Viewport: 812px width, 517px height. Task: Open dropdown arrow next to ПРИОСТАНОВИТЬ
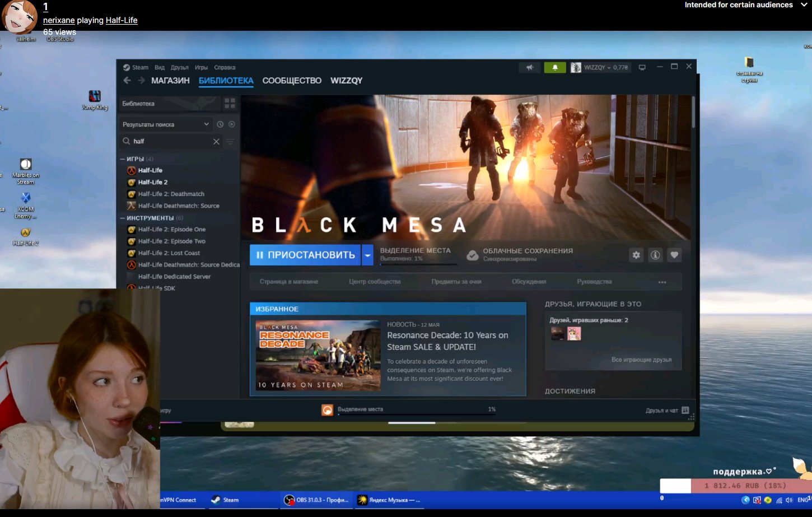(x=367, y=255)
